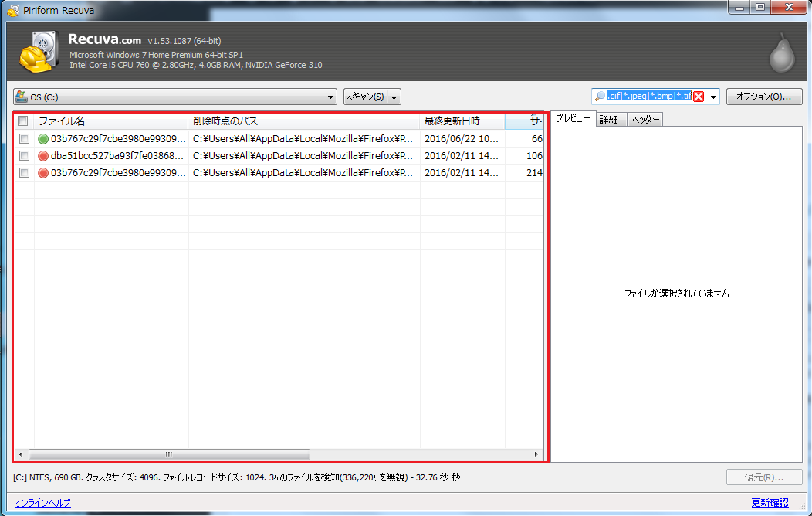Start a scan with the スキャン(S) button

coord(366,97)
